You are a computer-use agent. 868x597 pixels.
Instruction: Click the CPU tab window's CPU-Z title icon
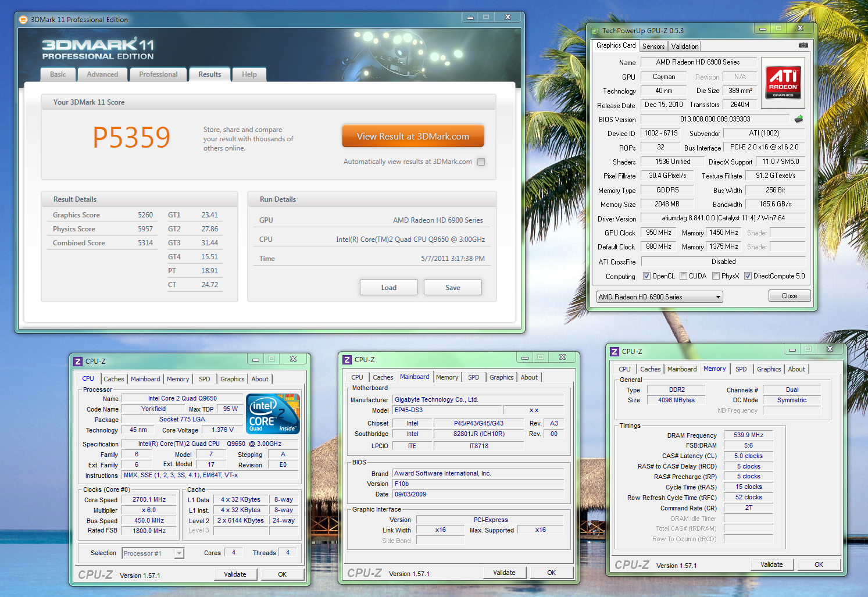point(78,361)
